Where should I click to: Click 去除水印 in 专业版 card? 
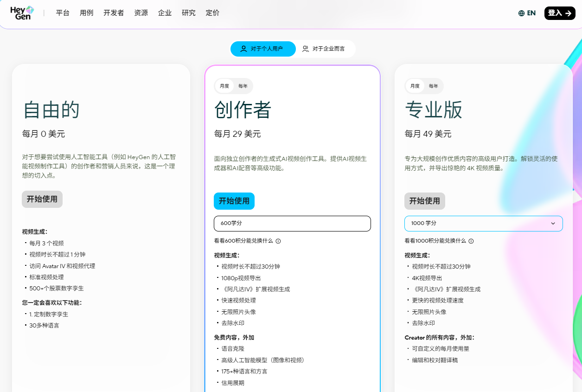[423, 323]
